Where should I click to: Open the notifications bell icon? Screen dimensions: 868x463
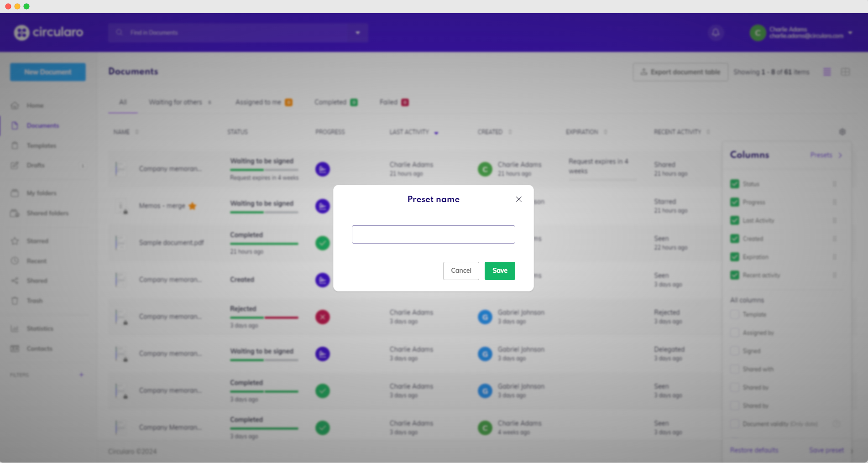(x=716, y=33)
